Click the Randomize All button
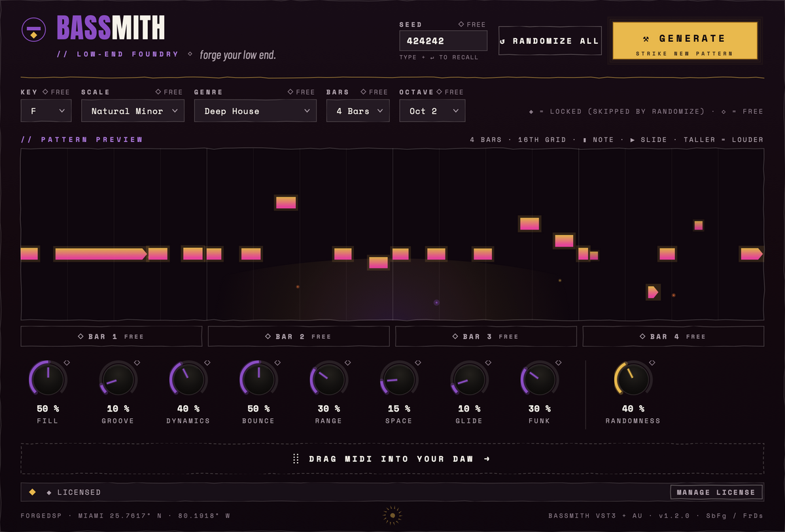Viewport: 785px width, 532px height. [x=549, y=41]
